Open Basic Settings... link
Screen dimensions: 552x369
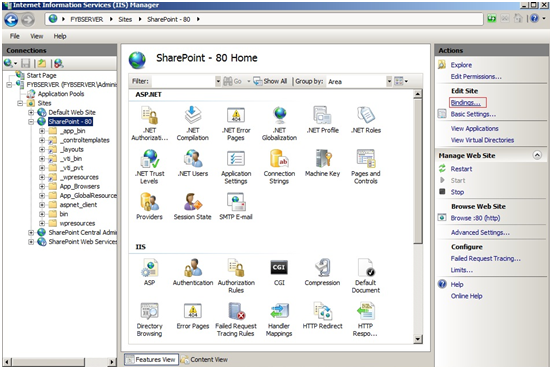(x=473, y=114)
